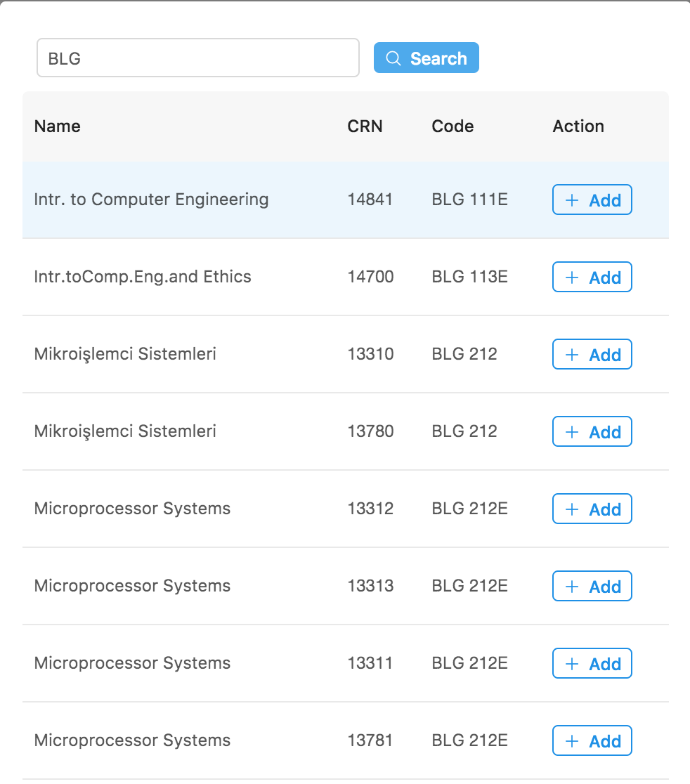Click the Search button label
Viewport: 690px width, 784px height.
(438, 58)
